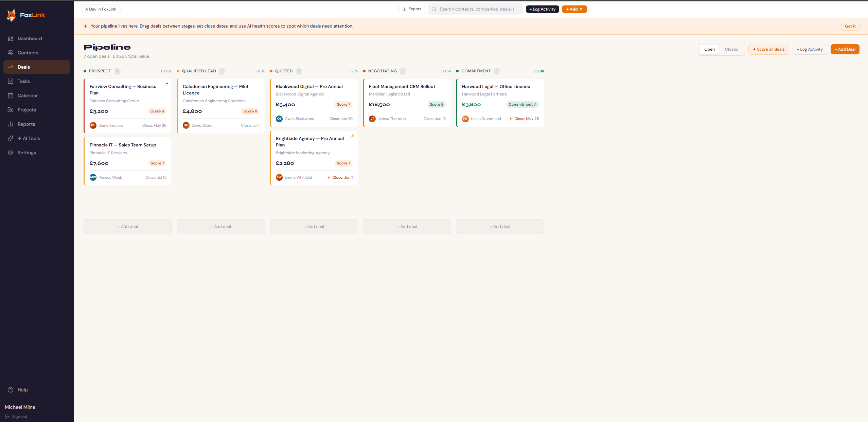Open the Caledonian Engineering Pilot Licence card
This screenshot has width=868, height=422.
pyautogui.click(x=221, y=106)
